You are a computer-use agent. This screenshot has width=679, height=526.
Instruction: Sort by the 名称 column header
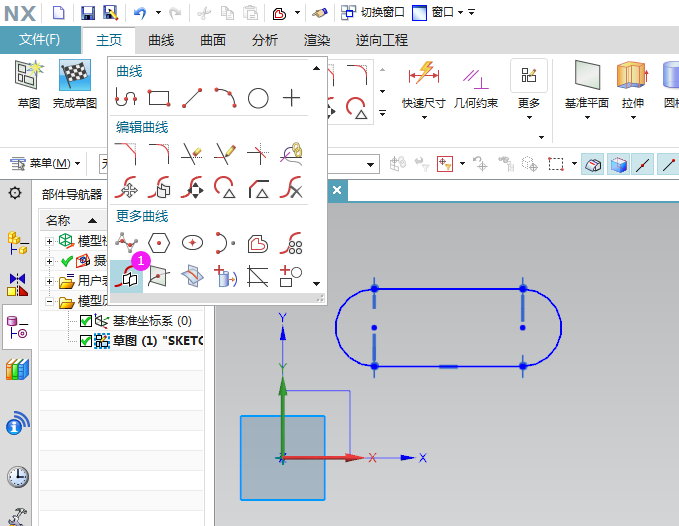(60, 220)
